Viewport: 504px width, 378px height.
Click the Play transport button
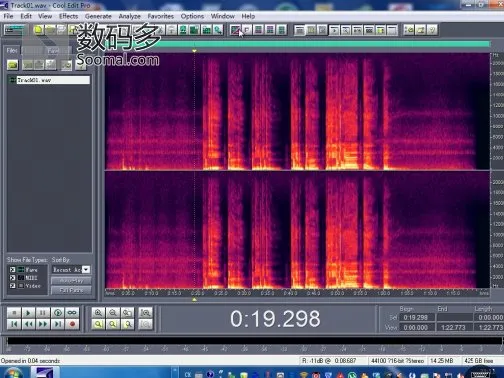click(x=28, y=313)
